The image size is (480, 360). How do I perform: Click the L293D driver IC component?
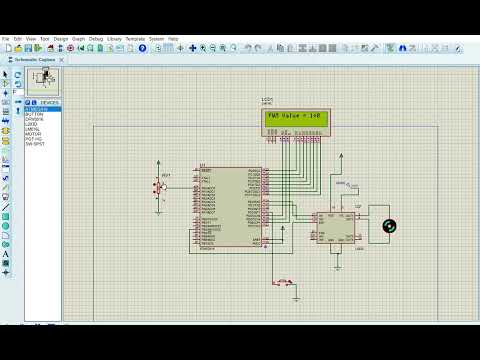click(x=335, y=228)
